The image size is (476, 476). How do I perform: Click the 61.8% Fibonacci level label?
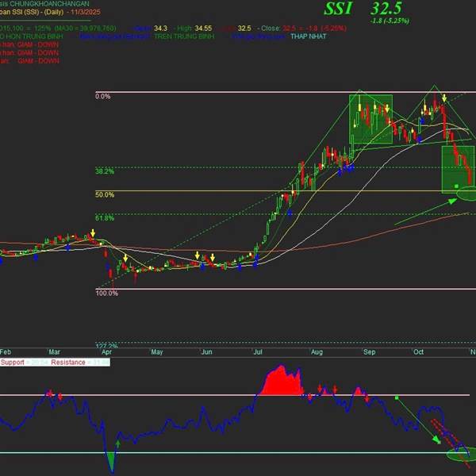coord(105,218)
